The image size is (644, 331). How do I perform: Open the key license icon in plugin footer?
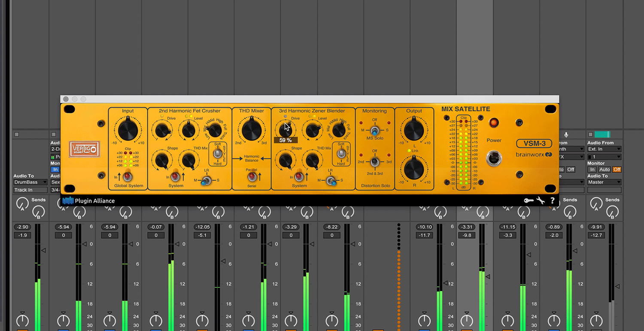click(x=529, y=200)
